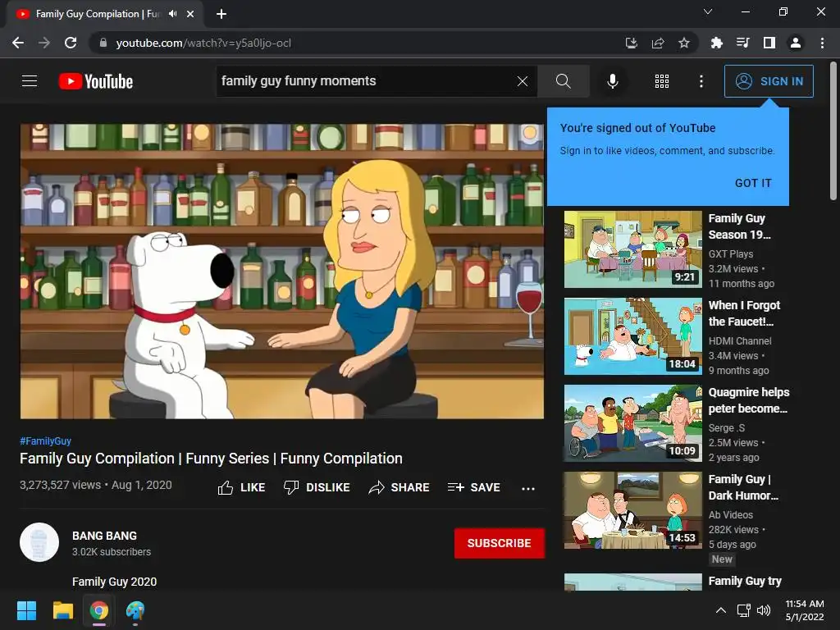Screen dimensions: 840x630
Task: Open the volume icon in system tray
Action: [x=764, y=610]
